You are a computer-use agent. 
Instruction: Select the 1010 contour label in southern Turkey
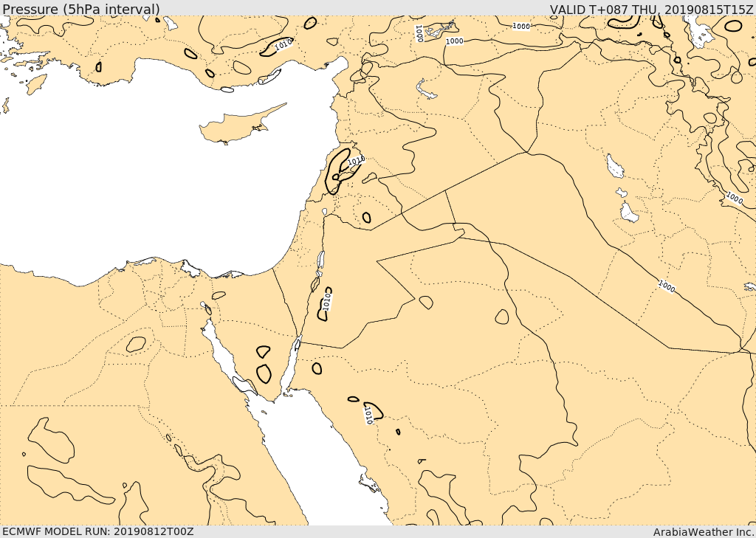point(283,45)
